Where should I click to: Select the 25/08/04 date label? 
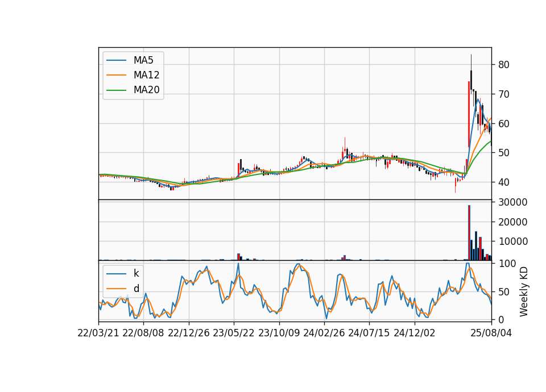[491, 333]
